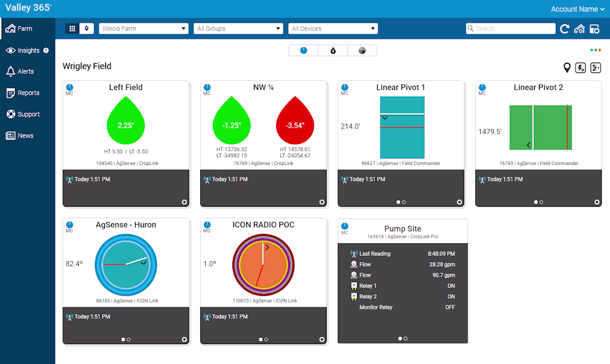Open the Farm sidebar item
The width and height of the screenshot is (610, 364).
pos(27,28)
